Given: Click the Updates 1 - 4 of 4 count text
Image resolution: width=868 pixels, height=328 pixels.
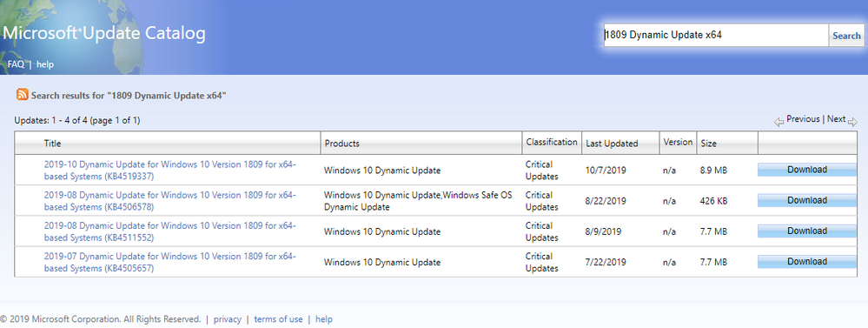Looking at the screenshot, I should (77, 120).
